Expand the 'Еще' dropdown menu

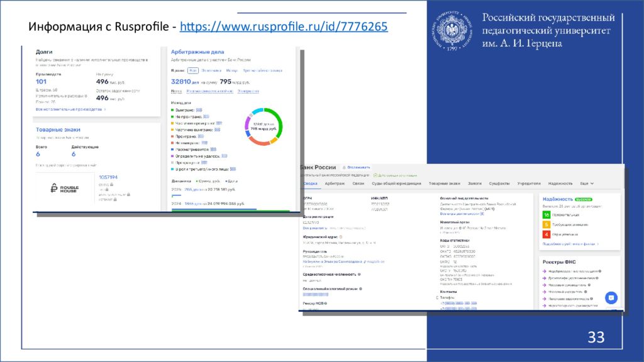[587, 184]
